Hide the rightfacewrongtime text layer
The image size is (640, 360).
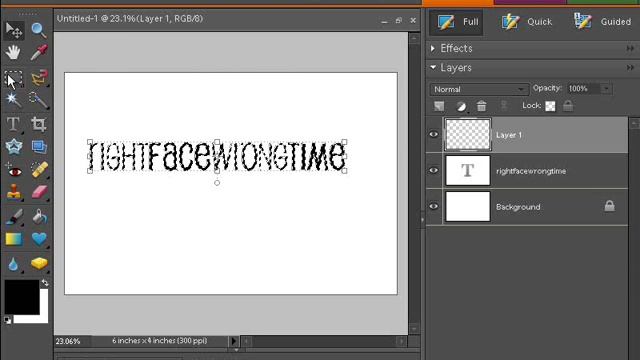[x=433, y=170]
